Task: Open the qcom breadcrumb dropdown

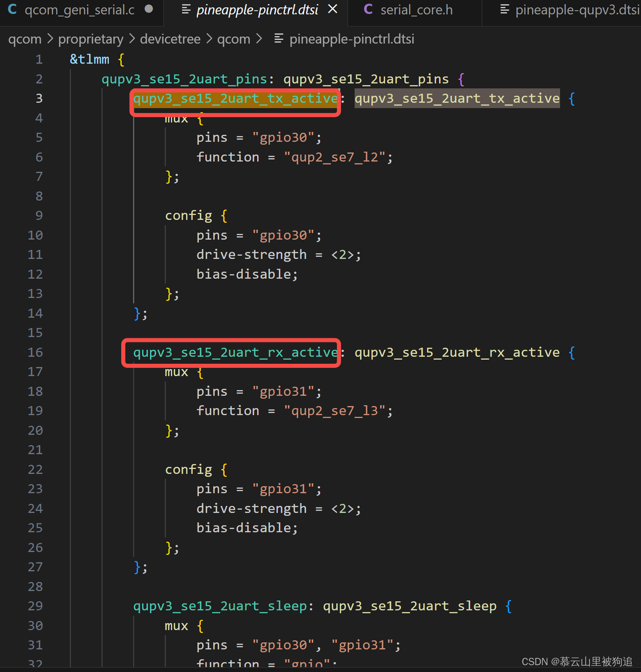Action: click(x=24, y=38)
